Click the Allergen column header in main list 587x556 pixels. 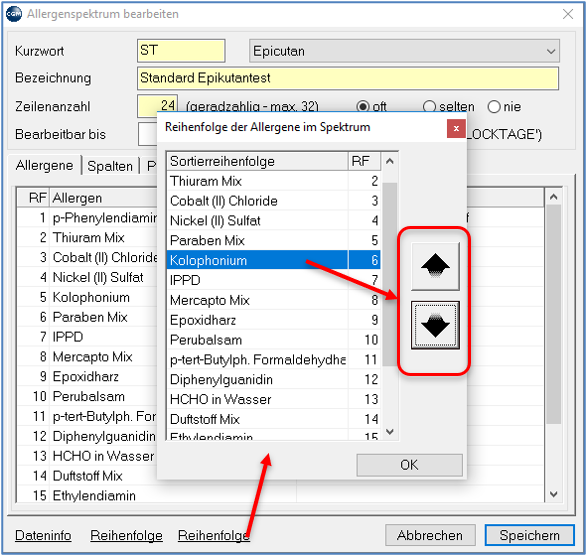pos(103,198)
